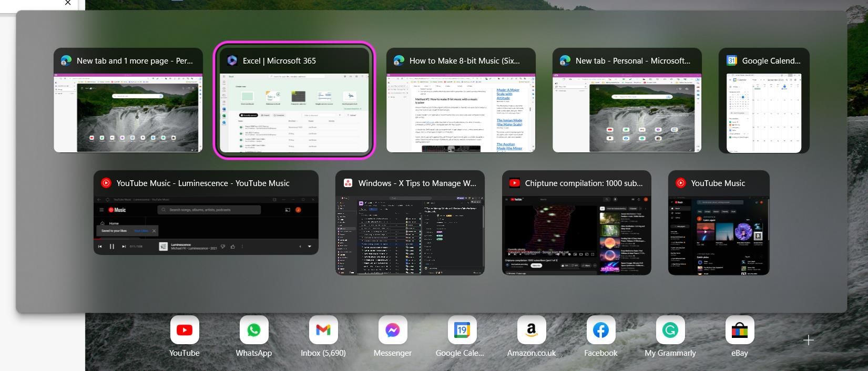The width and height of the screenshot is (868, 371).
Task: Open Chiptune compilation YouTube window thumbnail
Action: (x=577, y=222)
